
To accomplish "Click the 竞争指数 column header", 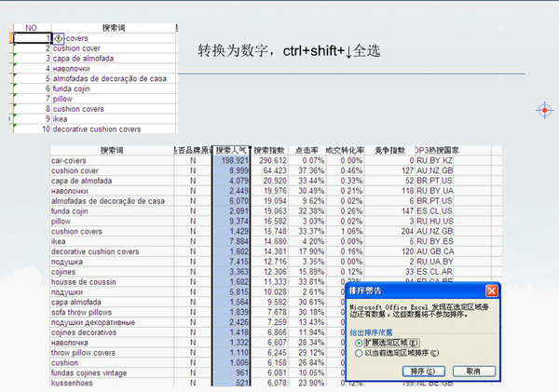I will click(x=390, y=149).
